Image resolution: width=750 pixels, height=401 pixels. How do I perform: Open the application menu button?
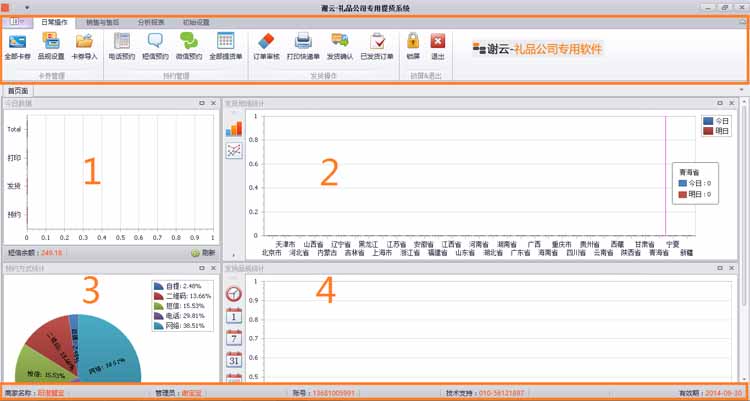[x=17, y=22]
